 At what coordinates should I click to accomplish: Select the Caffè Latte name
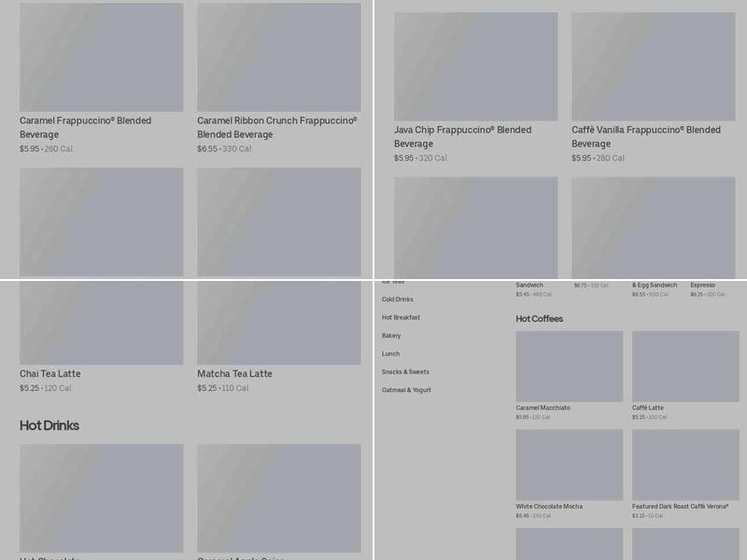pos(647,408)
